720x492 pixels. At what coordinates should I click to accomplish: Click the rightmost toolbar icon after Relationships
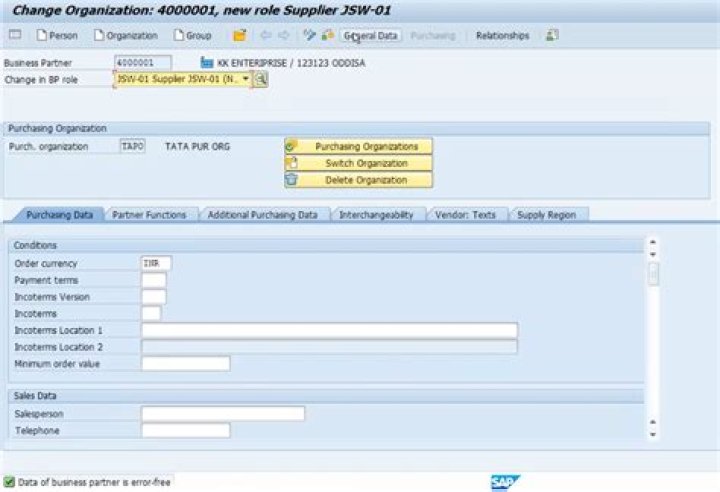tap(552, 36)
